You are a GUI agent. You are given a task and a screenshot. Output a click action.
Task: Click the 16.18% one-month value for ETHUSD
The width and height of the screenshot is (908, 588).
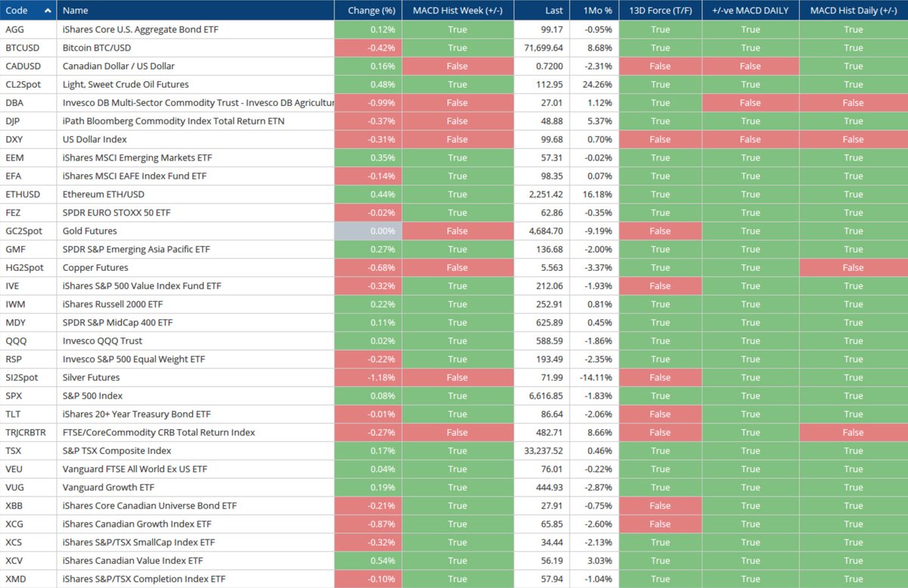tap(593, 194)
